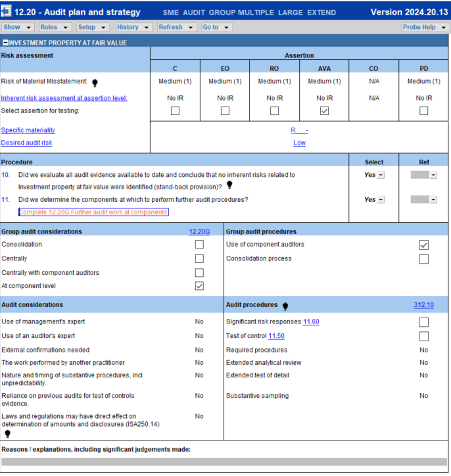Viewport: 451px width, 476px height.
Task: Click lightbulb hint next to Risk of Material Misstatement
Action: coord(95,83)
